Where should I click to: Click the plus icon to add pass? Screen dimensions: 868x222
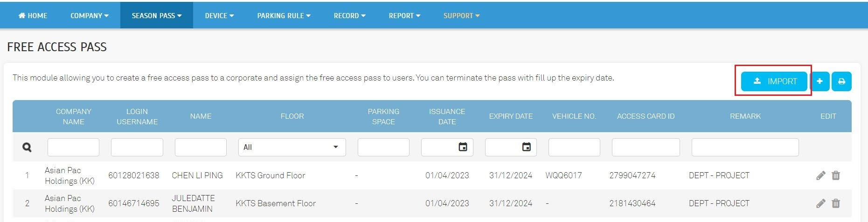(819, 81)
